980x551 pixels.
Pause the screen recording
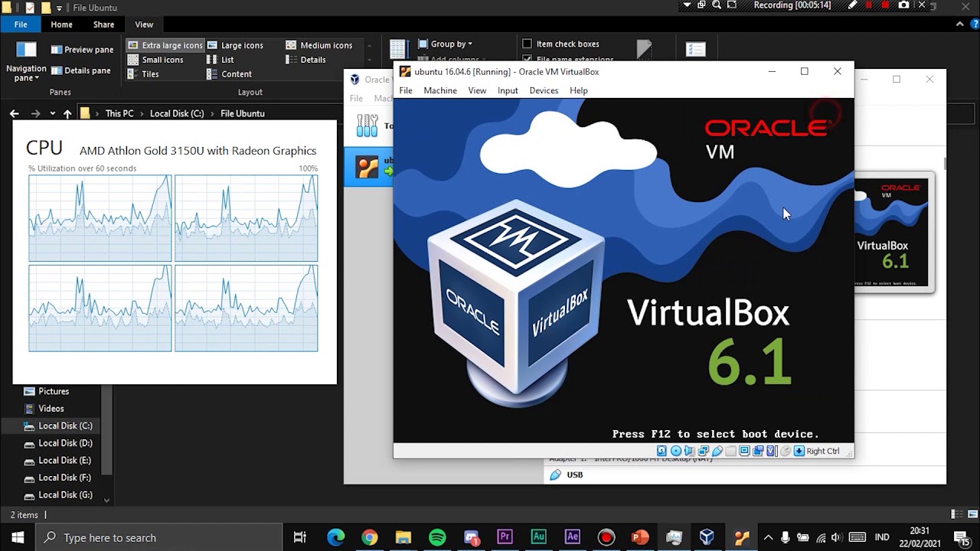pos(868,5)
